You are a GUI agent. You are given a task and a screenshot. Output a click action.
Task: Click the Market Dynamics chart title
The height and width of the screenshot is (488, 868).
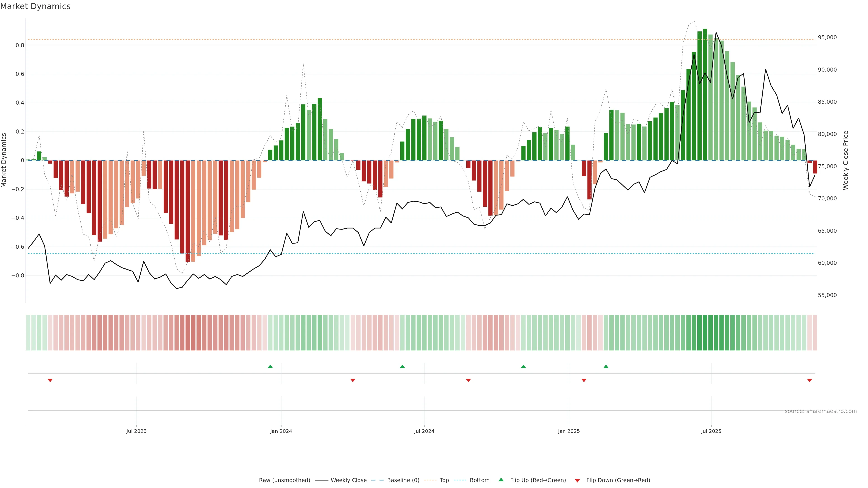(35, 6)
